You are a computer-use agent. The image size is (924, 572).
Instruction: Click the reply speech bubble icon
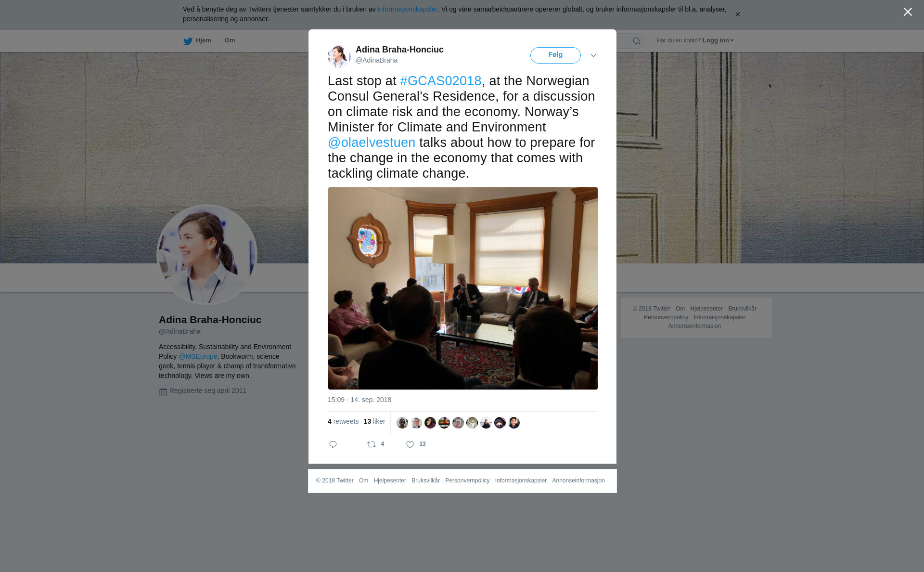coord(333,444)
